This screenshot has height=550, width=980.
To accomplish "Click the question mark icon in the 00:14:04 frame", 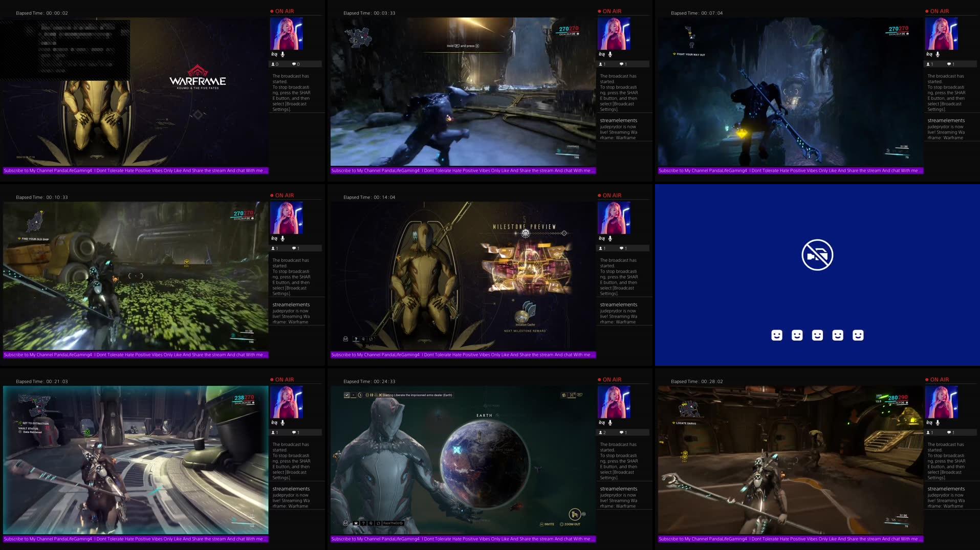I will tap(356, 339).
